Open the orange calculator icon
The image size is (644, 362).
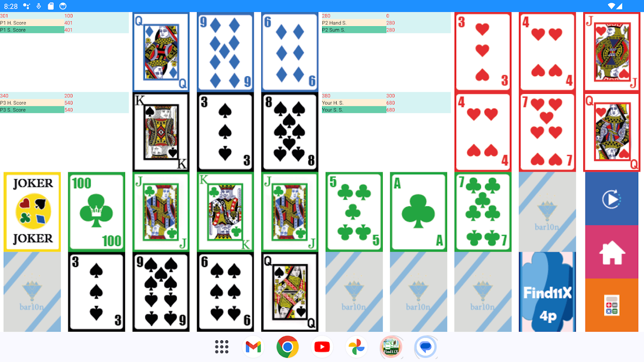pos(611,305)
